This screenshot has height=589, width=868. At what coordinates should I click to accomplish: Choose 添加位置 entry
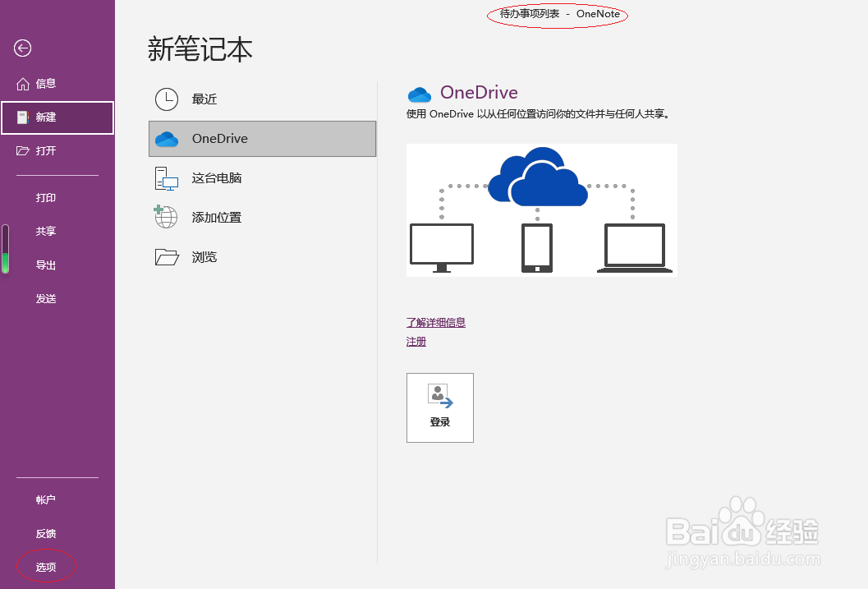(x=263, y=218)
